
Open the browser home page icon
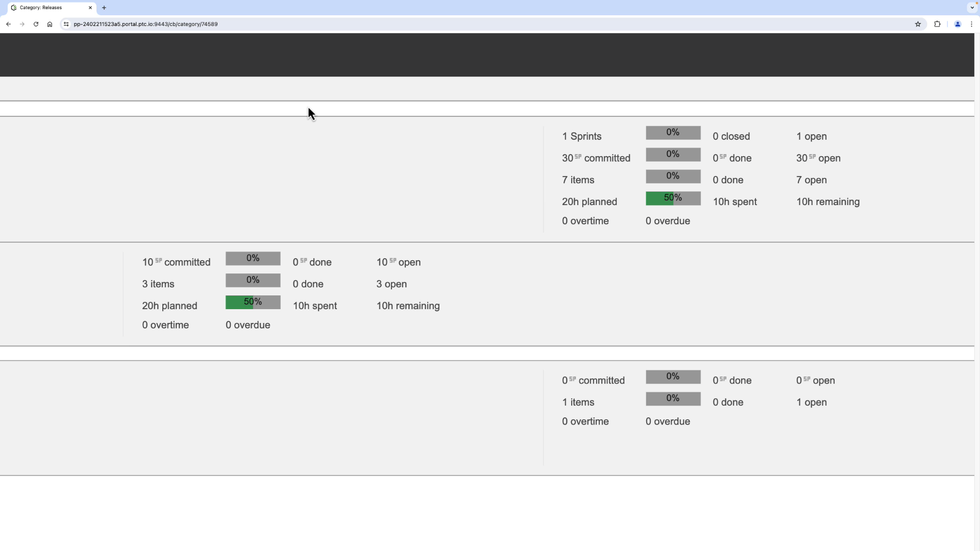[50, 24]
